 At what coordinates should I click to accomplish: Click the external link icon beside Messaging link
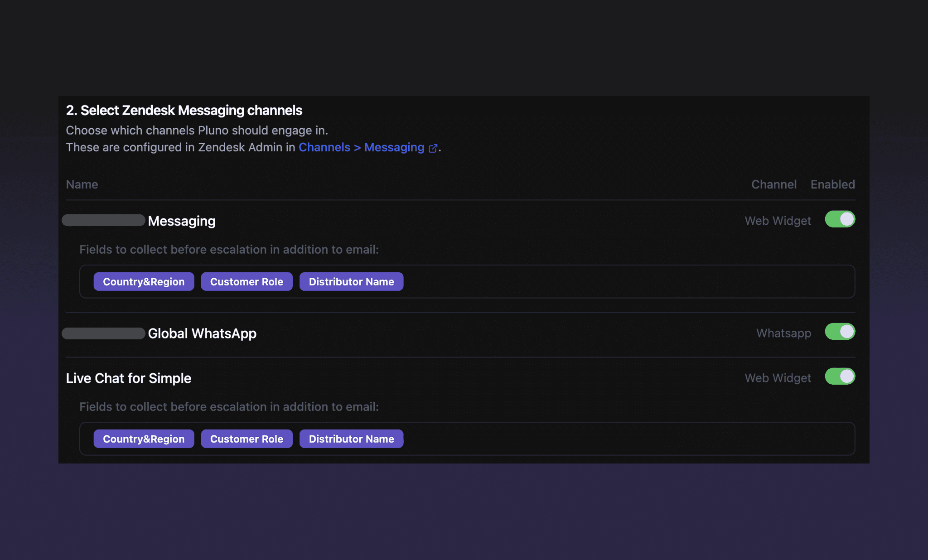pyautogui.click(x=433, y=148)
